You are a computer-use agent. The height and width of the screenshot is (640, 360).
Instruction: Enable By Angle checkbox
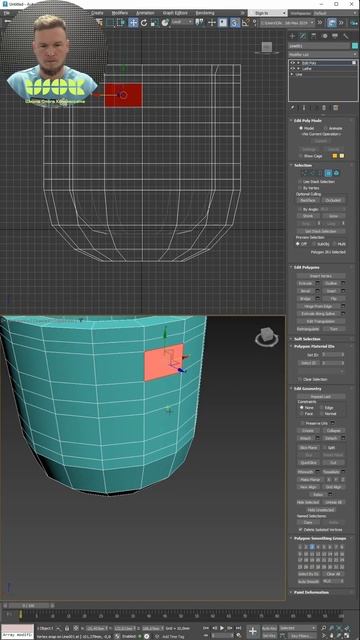pyautogui.click(x=301, y=209)
